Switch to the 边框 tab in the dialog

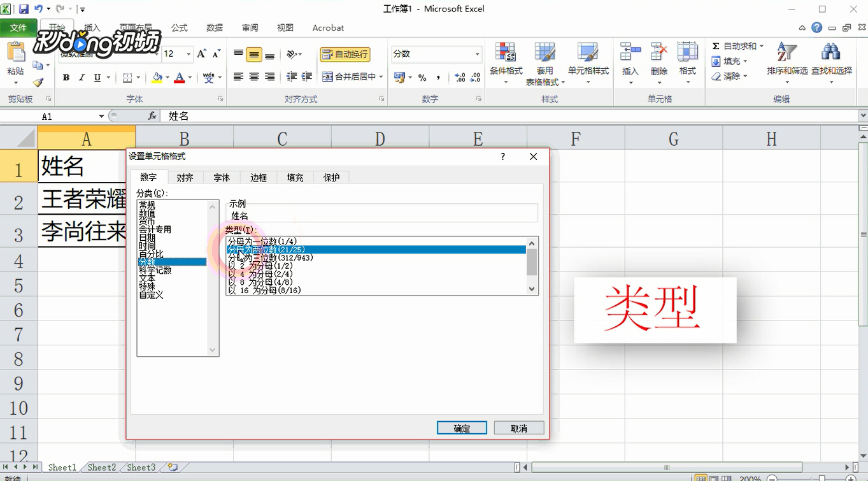point(259,178)
